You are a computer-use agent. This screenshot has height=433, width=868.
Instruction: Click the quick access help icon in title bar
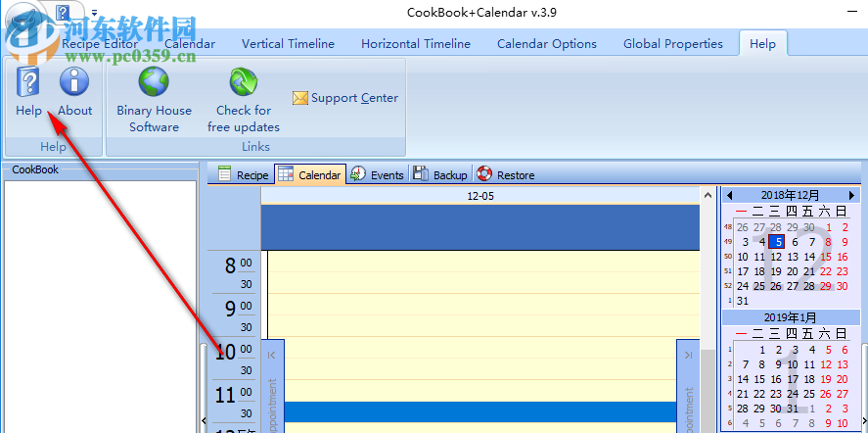pos(63,11)
